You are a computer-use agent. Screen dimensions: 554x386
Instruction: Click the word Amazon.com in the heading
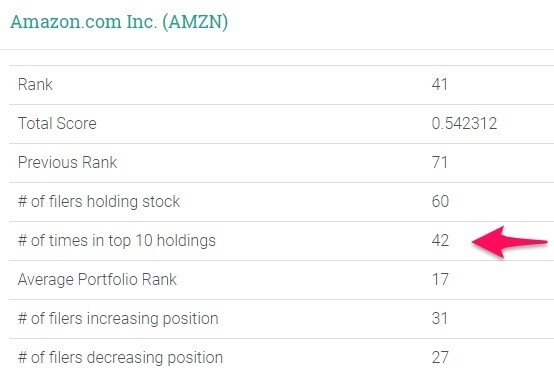66,22
